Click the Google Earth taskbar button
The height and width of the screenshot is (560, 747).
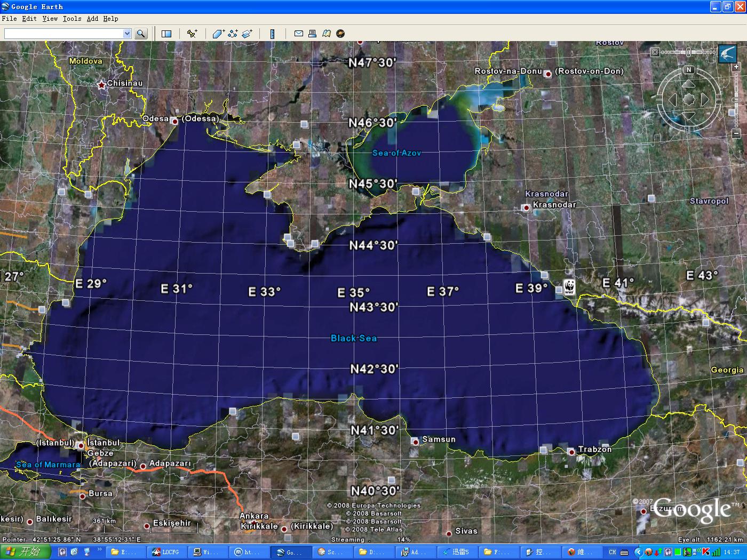tap(290, 552)
